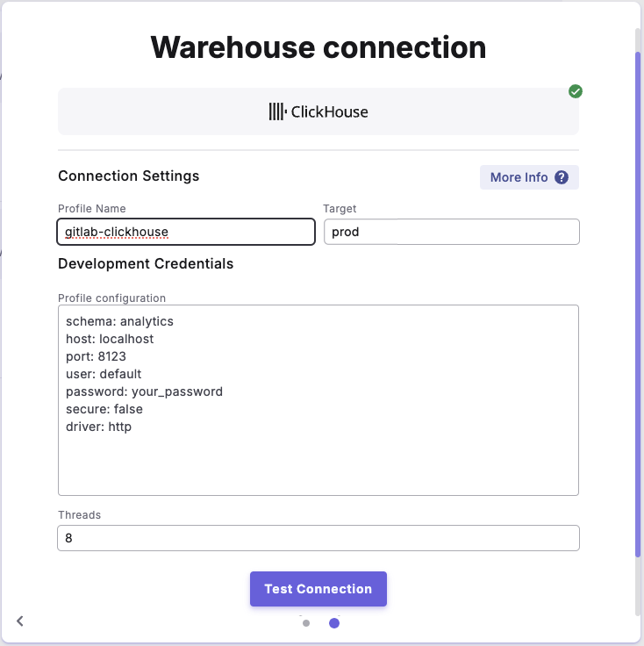Click the Profile configuration label text
The image size is (644, 646).
click(x=111, y=298)
